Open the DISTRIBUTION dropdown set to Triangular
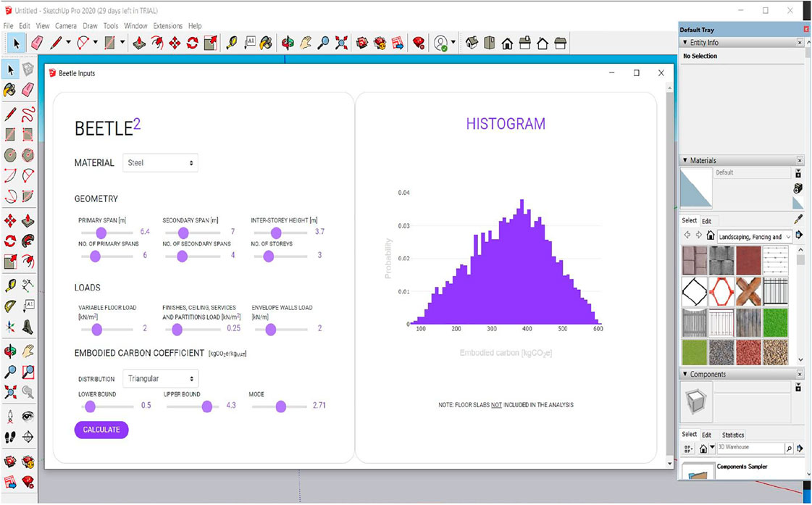This screenshot has height=505, width=812. tap(160, 379)
